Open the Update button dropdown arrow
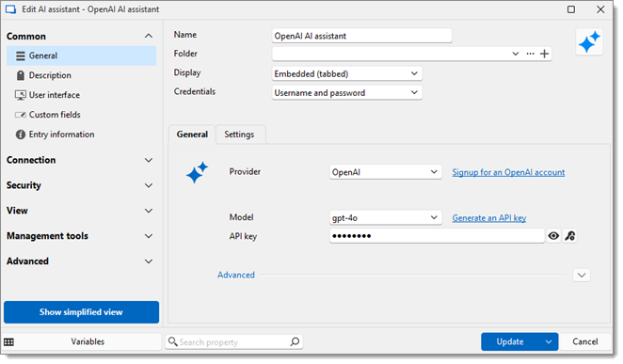Image resolution: width=623 pixels, height=364 pixels. (549, 341)
